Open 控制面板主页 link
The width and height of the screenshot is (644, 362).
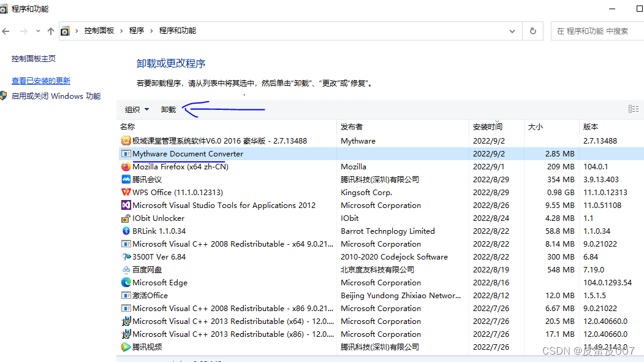34,58
